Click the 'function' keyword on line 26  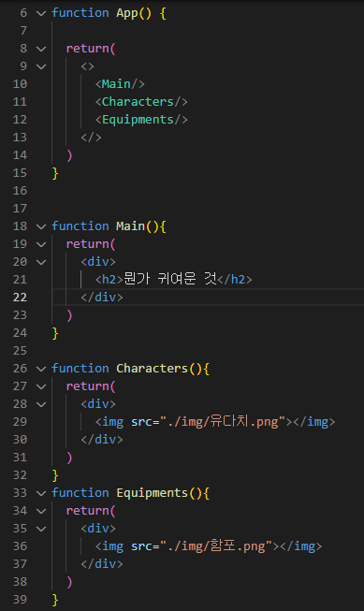click(80, 369)
